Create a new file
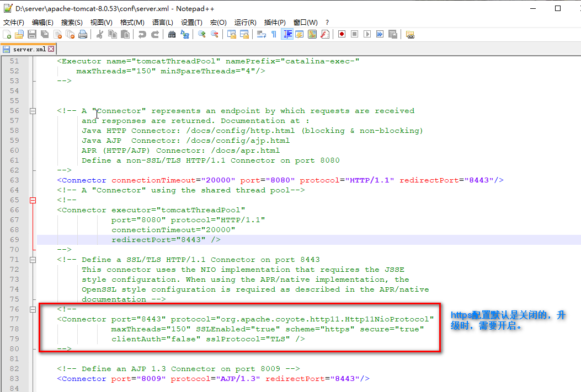This screenshot has width=581, height=392. point(7,34)
